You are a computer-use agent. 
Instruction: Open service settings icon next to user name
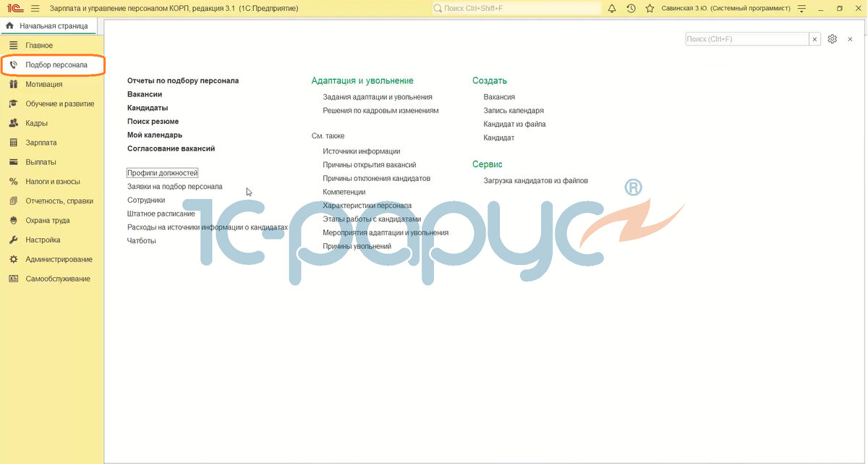click(x=801, y=8)
